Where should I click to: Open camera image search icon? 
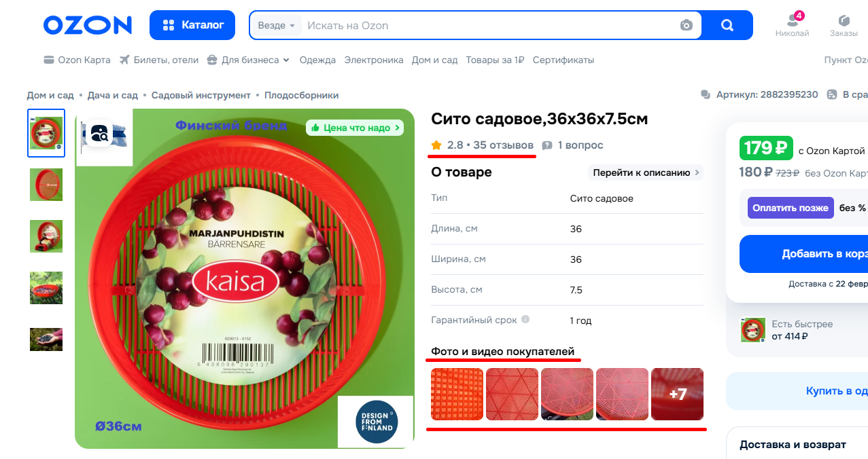(x=687, y=25)
